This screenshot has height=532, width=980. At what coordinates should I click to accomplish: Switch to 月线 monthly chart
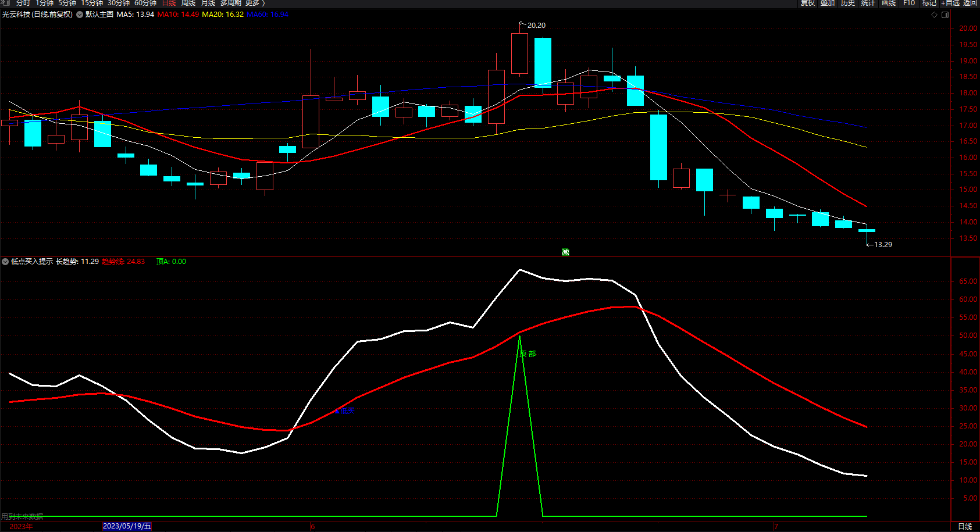point(208,3)
